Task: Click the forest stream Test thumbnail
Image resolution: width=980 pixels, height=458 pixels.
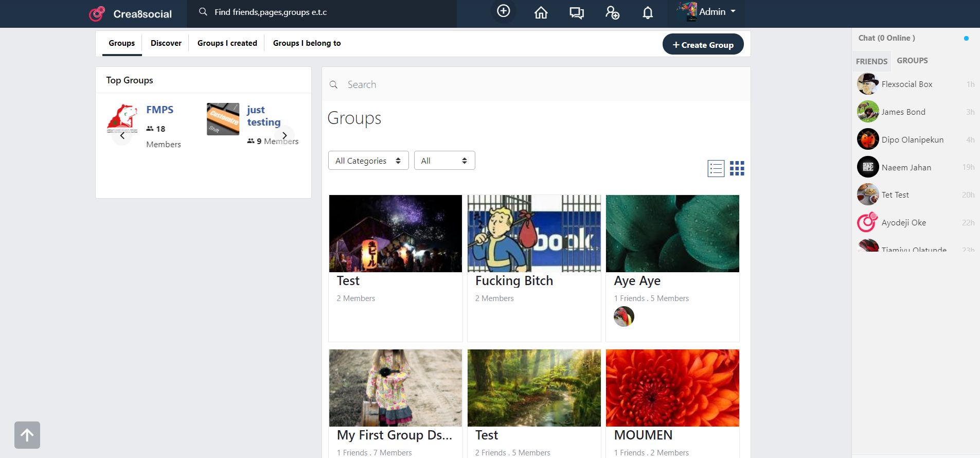Action: (x=534, y=388)
